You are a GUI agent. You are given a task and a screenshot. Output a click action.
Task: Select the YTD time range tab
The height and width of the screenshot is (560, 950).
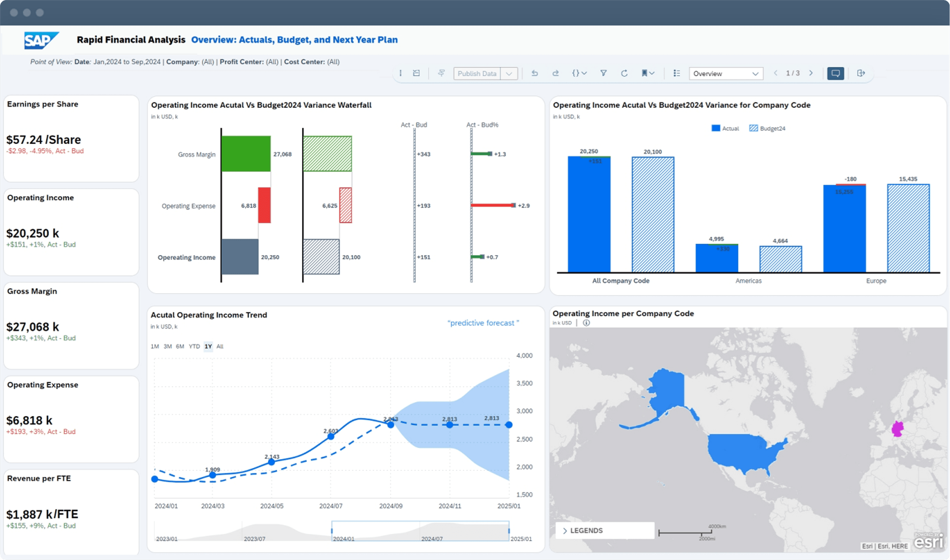[x=194, y=346]
